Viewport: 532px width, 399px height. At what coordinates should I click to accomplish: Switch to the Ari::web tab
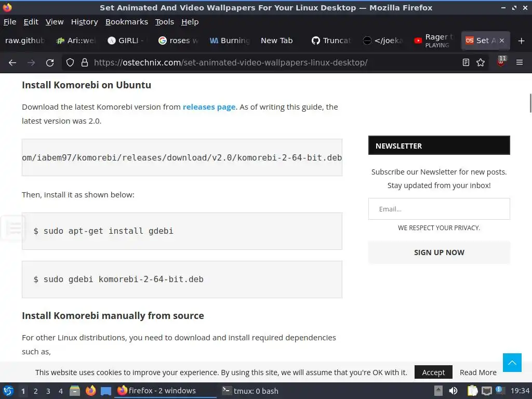tap(77, 41)
